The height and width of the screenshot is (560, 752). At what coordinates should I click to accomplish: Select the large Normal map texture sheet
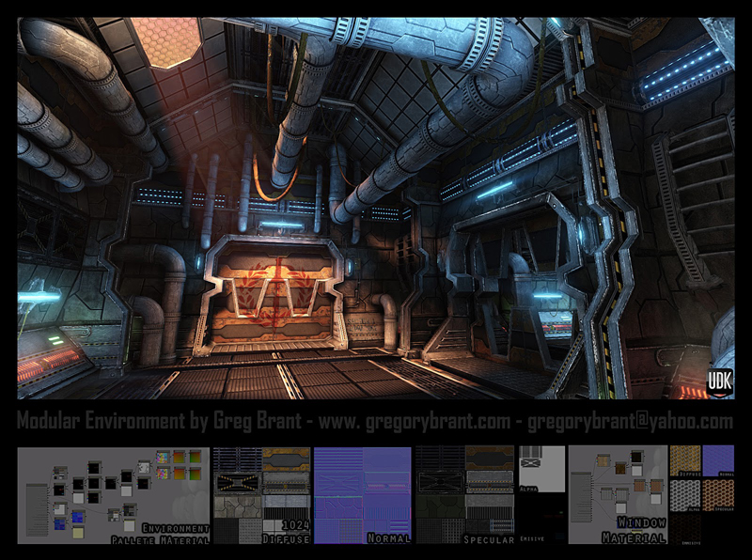(x=363, y=495)
